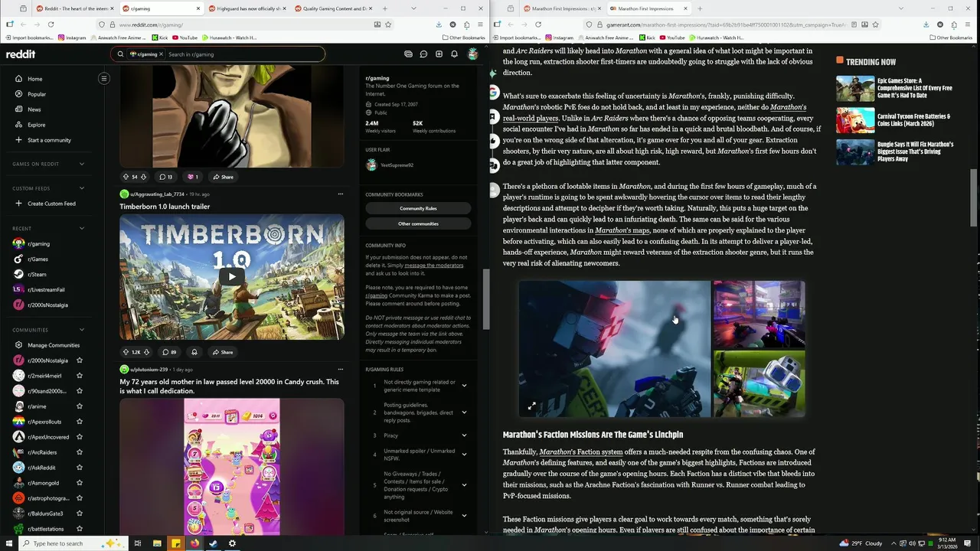Open Firefox from the taskbar

coord(194,543)
